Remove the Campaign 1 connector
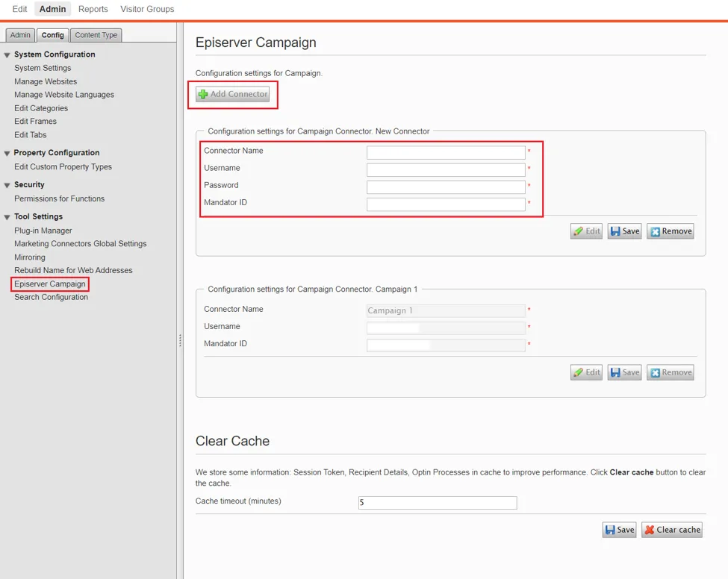Viewport: 728px width, 579px height. (671, 372)
